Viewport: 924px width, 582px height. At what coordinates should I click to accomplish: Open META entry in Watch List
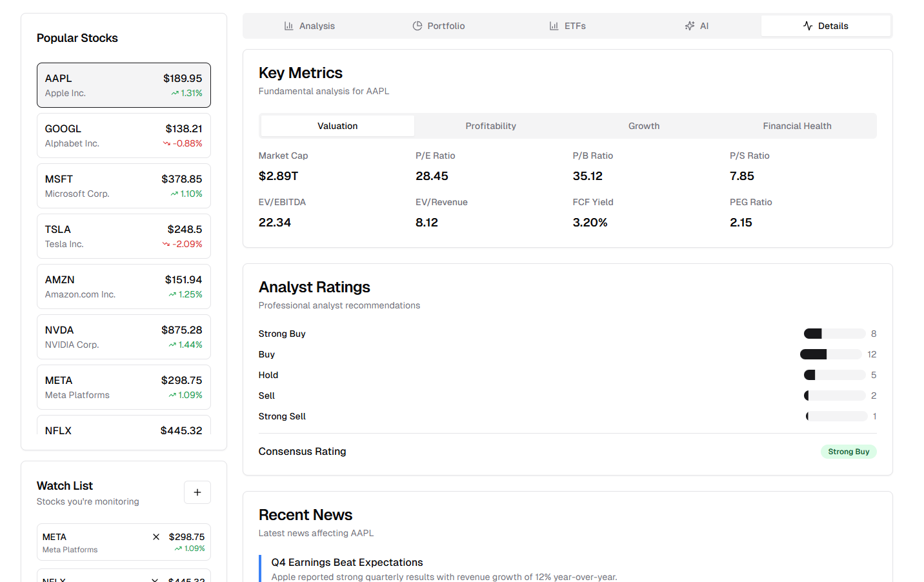point(124,542)
